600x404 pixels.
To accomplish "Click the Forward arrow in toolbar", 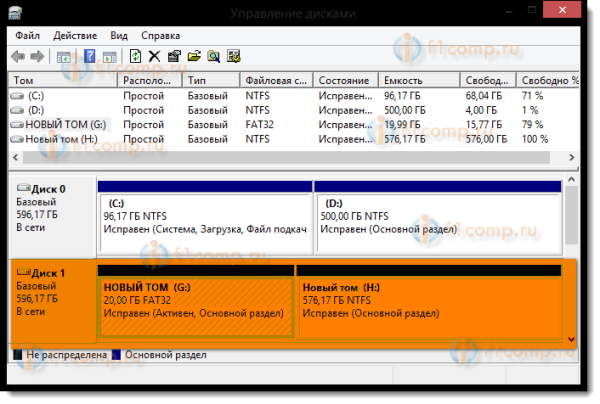I will tap(38, 56).
